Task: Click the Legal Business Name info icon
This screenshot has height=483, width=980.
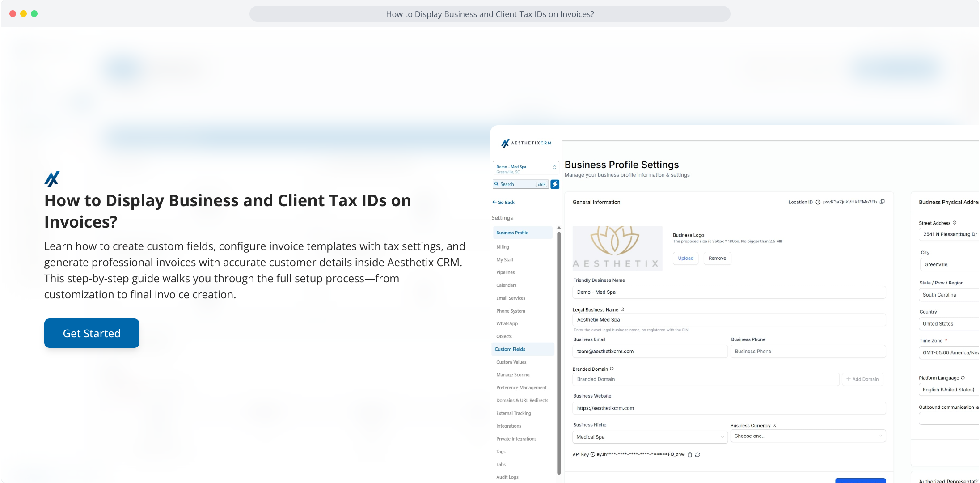Action: click(622, 309)
